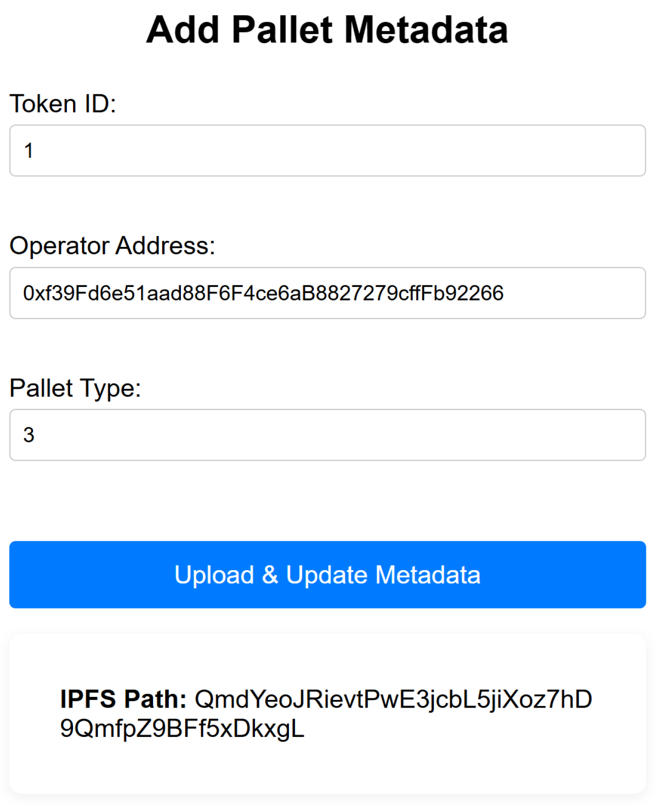This screenshot has width=659, height=812.
Task: Click the IPFS hash starting with QmdYeoJ
Action: [x=393, y=699]
